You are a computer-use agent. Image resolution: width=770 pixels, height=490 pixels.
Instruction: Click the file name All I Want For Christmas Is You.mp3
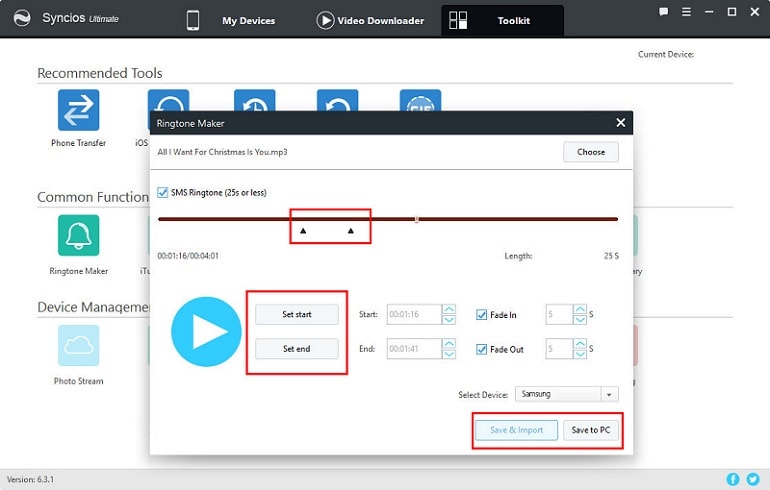click(222, 152)
